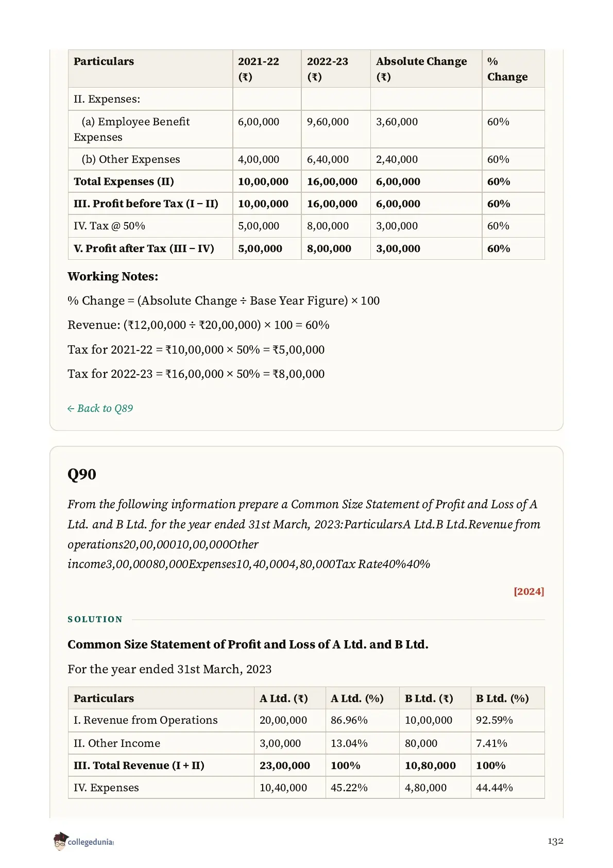This screenshot has width=613, height=868.
Task: Click the Particulars header in top table
Action: point(104,61)
